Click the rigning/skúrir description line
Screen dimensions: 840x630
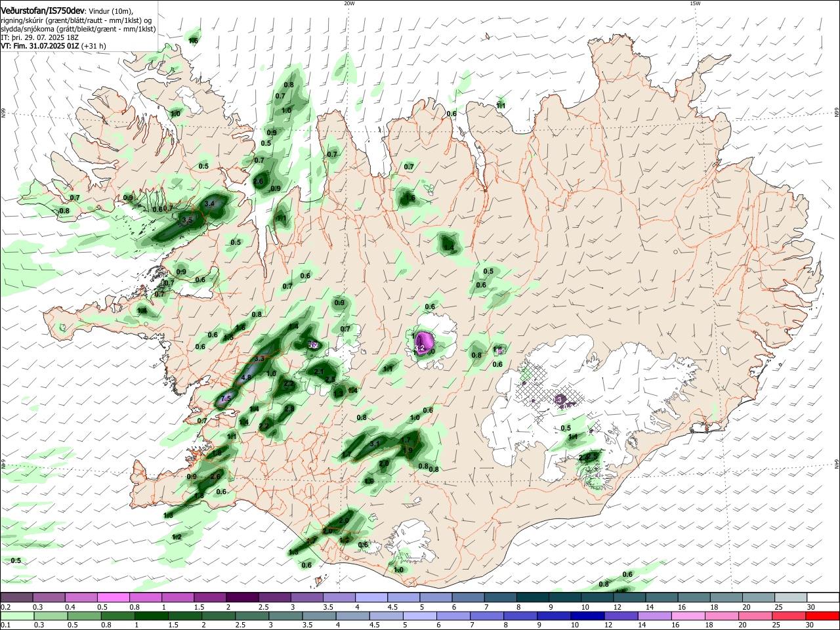pyautogui.click(x=76, y=20)
